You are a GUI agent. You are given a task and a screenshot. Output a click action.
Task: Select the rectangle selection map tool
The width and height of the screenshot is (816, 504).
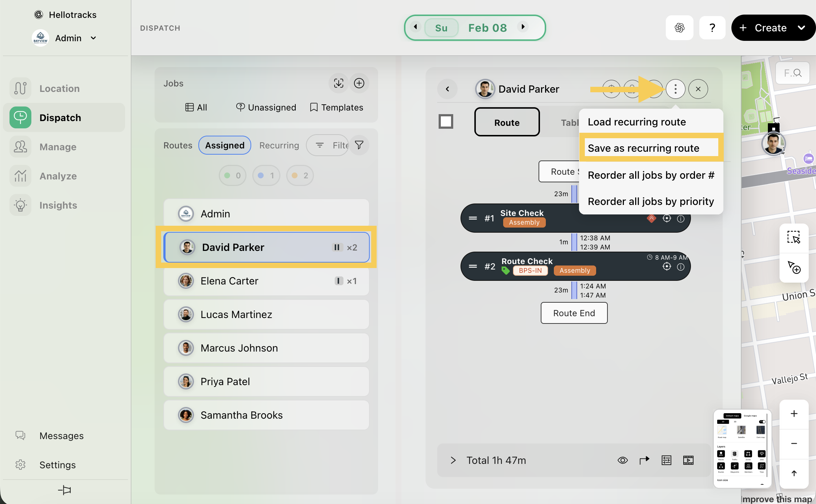click(793, 237)
